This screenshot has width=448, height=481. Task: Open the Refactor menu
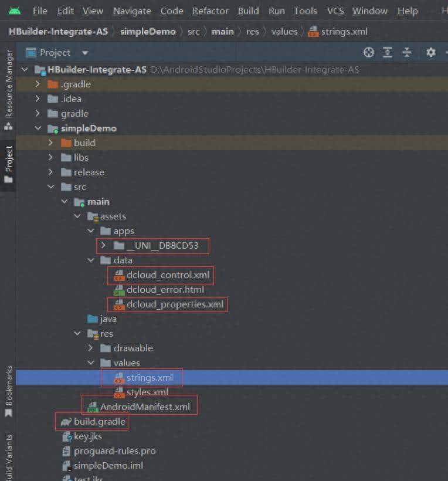pyautogui.click(x=210, y=11)
